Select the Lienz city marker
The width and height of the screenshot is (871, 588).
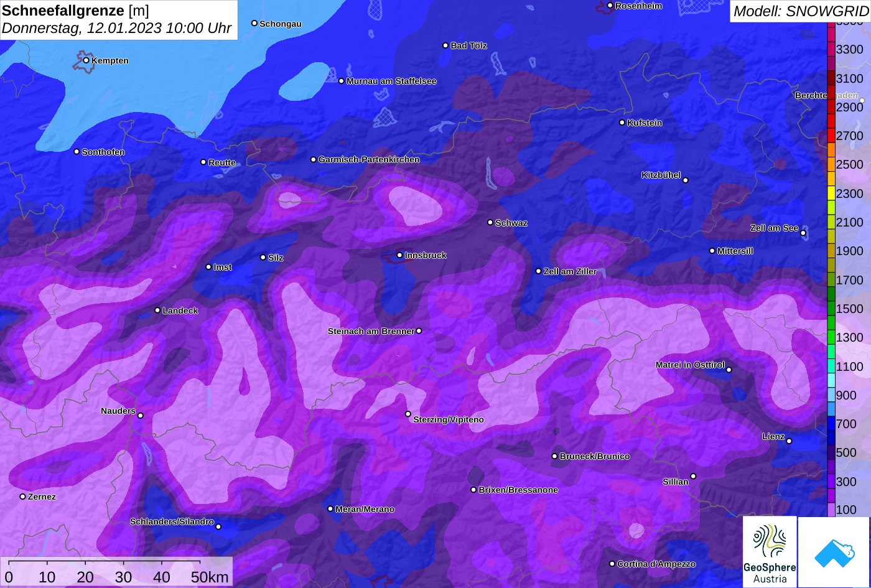point(789,441)
